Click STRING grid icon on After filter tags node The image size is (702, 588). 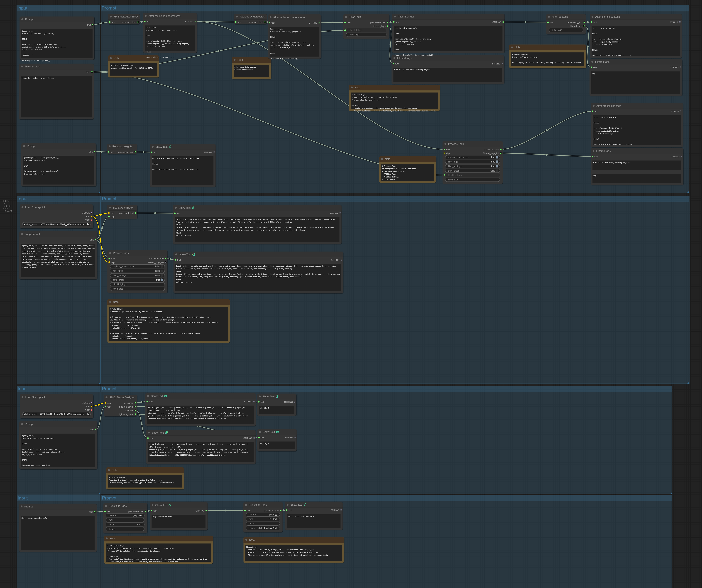pos(503,22)
